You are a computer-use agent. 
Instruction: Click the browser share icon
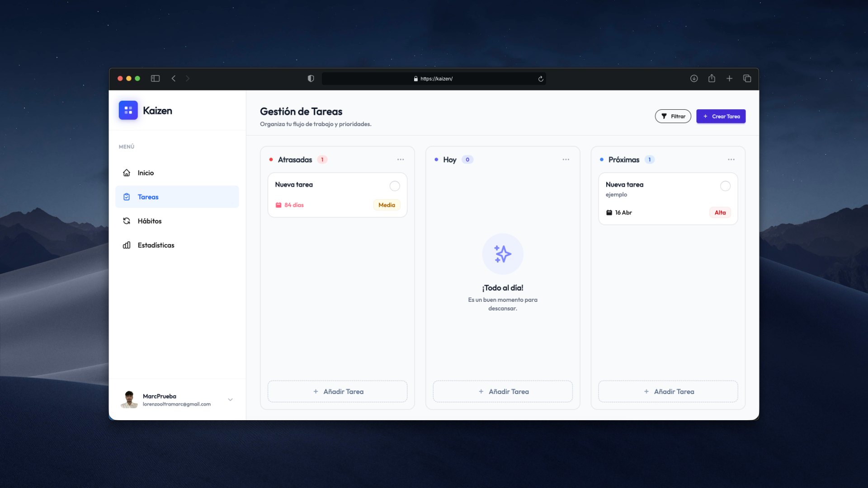712,78
